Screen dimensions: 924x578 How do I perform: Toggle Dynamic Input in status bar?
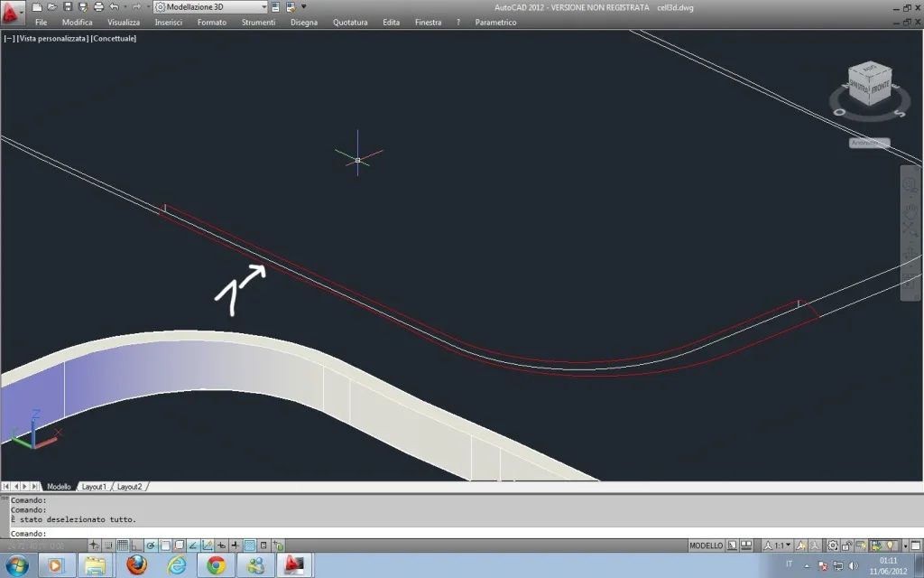pos(221,545)
